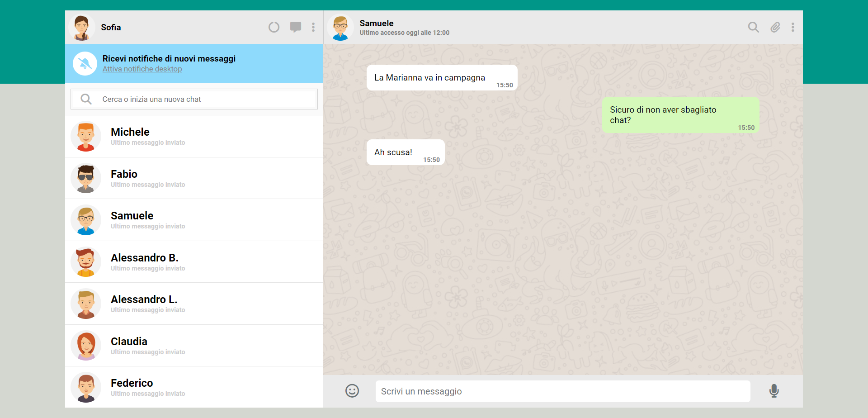Open the three-dot menu next to Sofia
Screen dimensions: 868x418
[x=313, y=27]
